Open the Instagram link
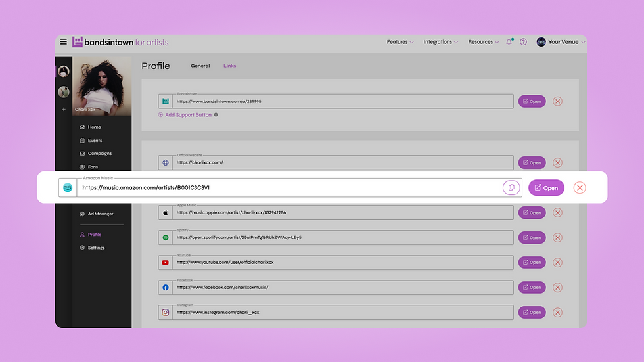The height and width of the screenshot is (362, 644). tap(532, 312)
